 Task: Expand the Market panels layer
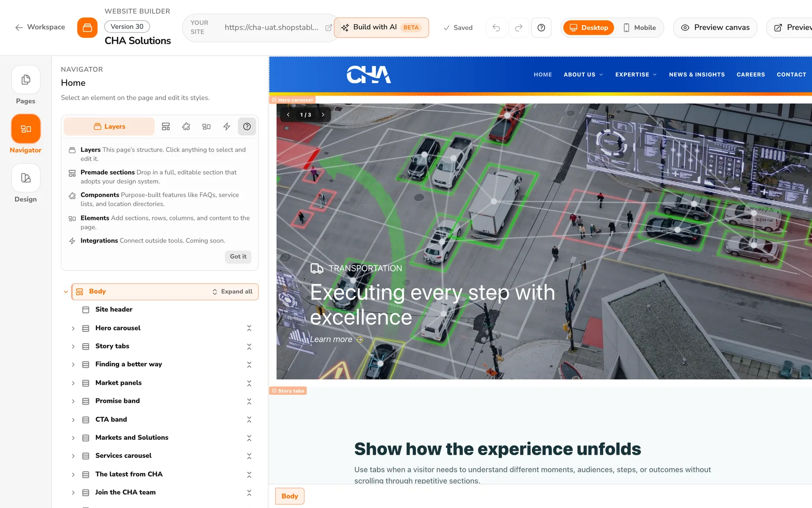(73, 383)
